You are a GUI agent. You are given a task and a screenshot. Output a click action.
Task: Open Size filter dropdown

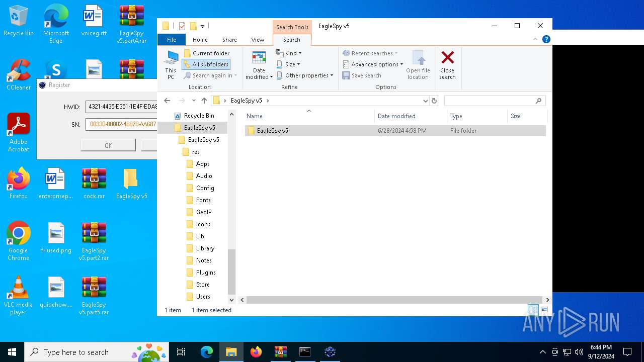tap(288, 64)
